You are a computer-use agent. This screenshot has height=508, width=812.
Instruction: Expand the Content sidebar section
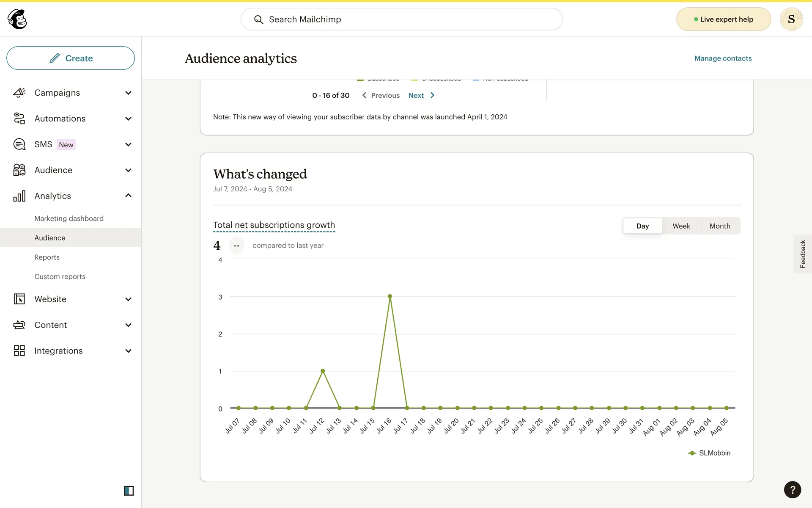click(128, 325)
